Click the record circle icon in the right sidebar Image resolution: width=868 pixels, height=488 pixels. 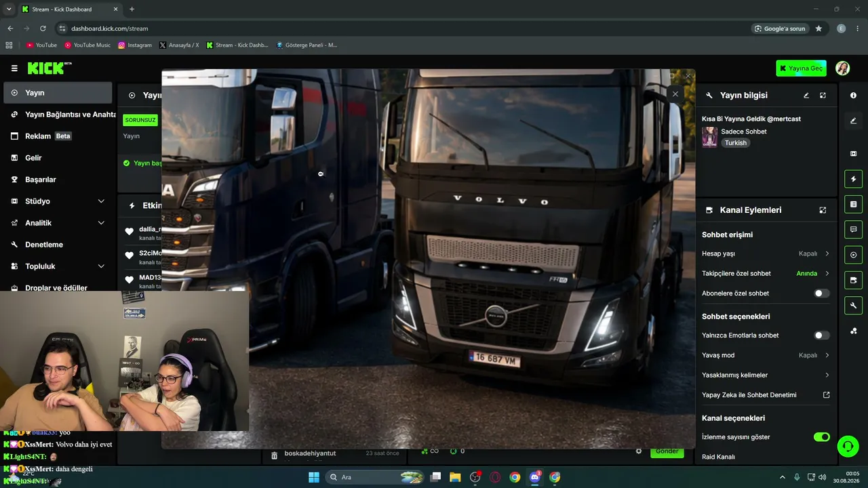click(x=853, y=255)
